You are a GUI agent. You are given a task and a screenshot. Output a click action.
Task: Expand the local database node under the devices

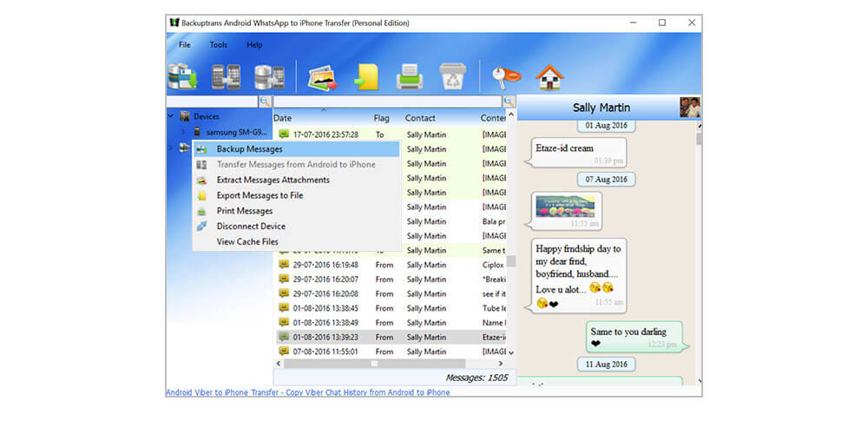pos(170,148)
